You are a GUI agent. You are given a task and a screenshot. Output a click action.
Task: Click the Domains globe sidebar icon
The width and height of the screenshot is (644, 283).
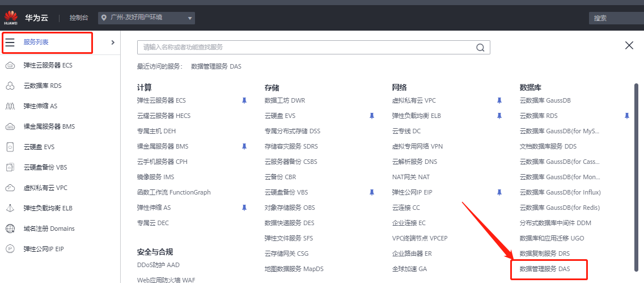coord(10,229)
